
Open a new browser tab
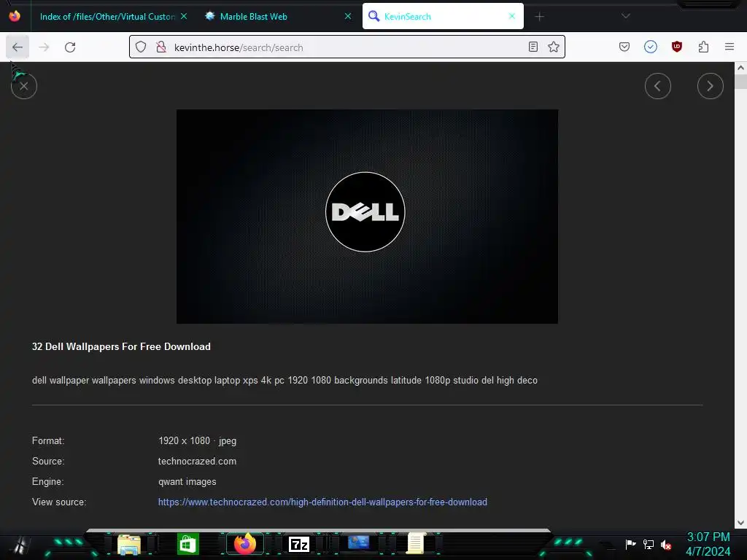click(539, 17)
